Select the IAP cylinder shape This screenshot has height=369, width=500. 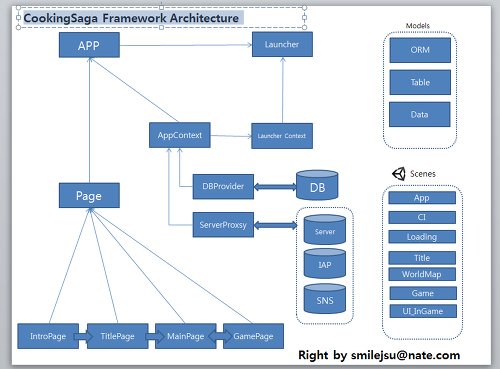coord(325,263)
